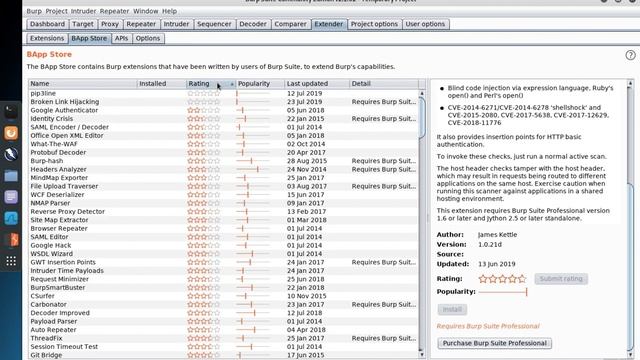Select the Protobuf Decoder row
640x360 pixels.
223,153
